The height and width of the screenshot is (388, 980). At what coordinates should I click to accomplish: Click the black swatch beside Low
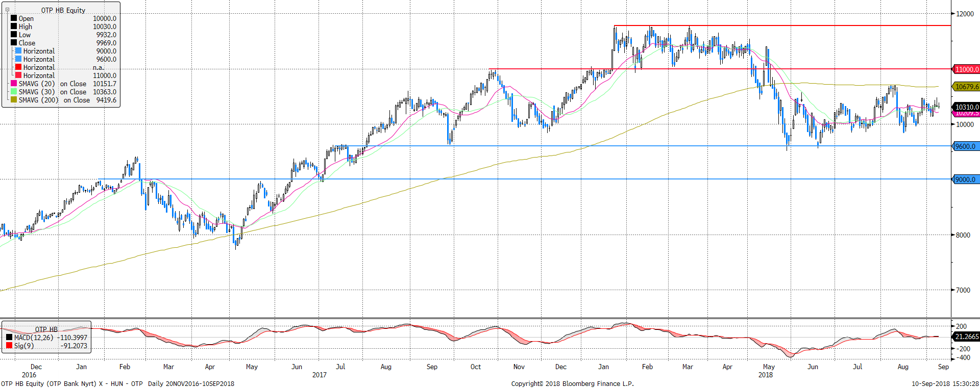14,35
